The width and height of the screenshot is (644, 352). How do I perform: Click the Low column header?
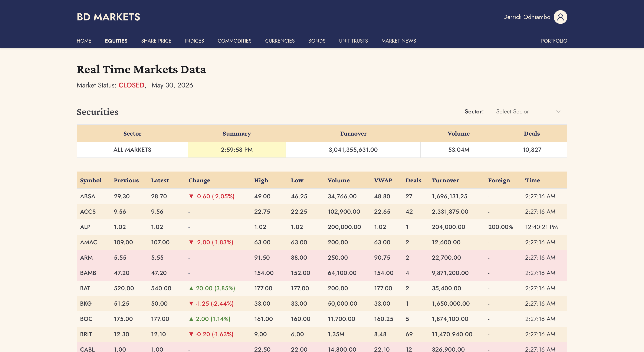[x=297, y=180]
